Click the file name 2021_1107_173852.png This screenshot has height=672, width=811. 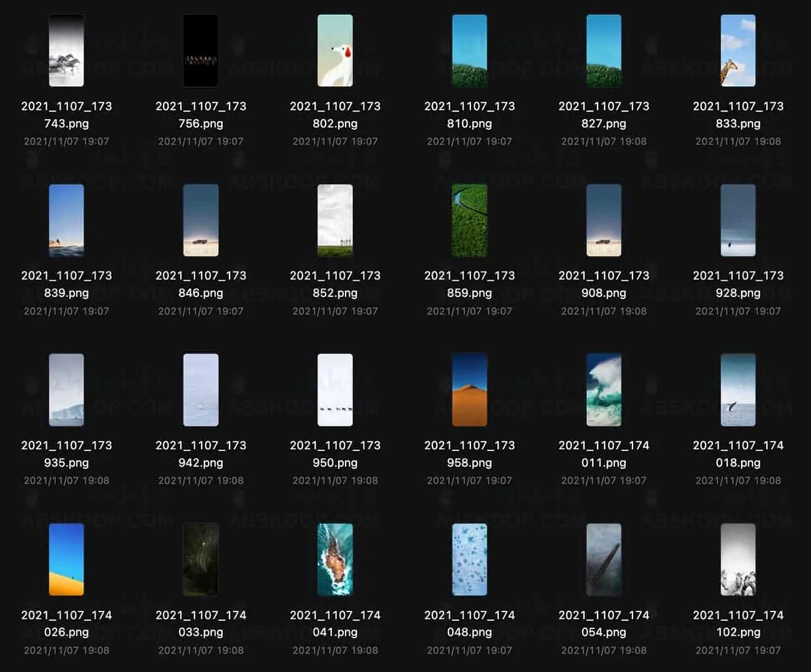335,284
